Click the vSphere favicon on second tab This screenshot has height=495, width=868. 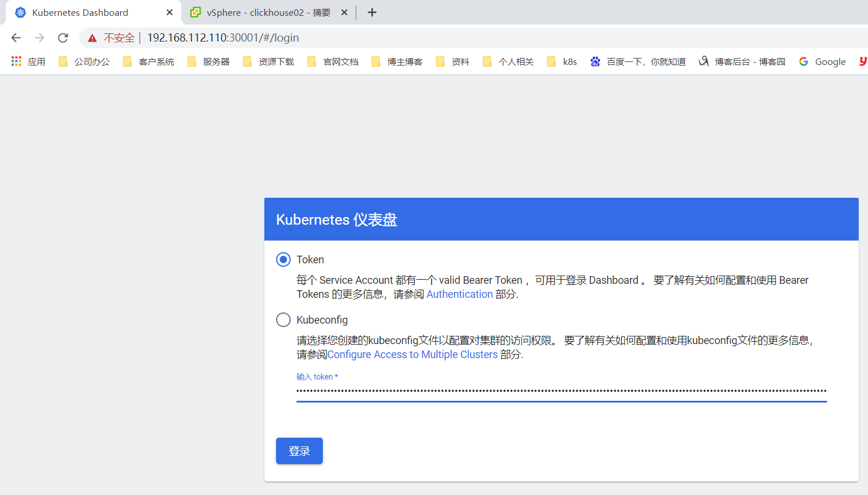(x=195, y=12)
